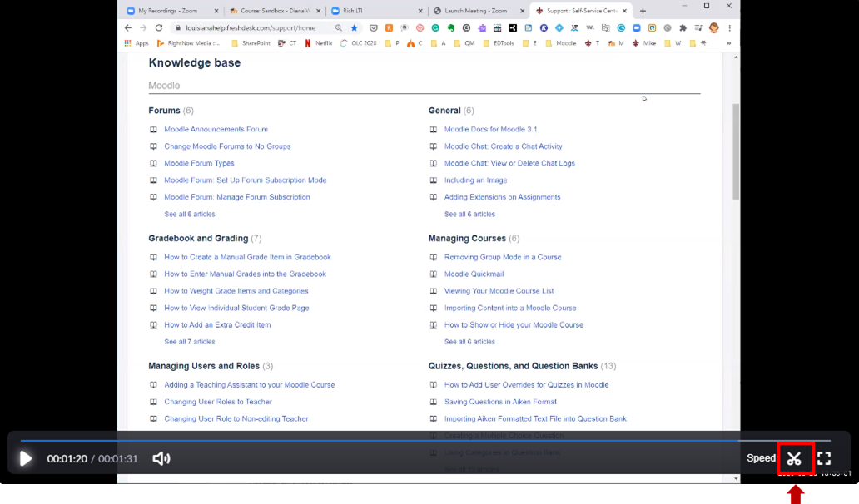Open How to Weight Grade Items and Categories
The height and width of the screenshot is (504, 859).
pos(236,290)
